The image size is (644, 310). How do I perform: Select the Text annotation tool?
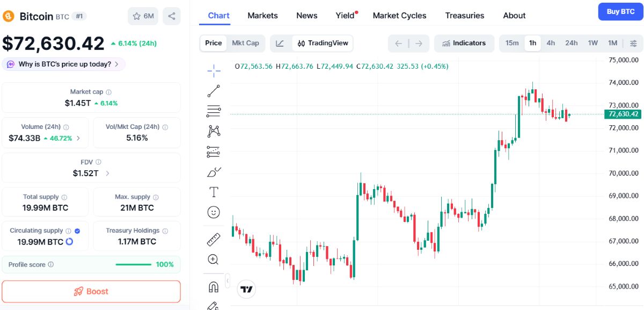coord(213,191)
